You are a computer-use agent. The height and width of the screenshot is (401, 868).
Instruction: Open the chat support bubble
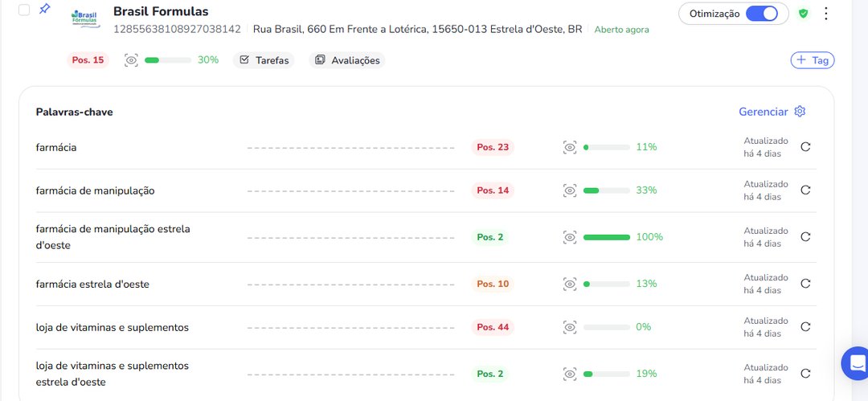pos(856,362)
